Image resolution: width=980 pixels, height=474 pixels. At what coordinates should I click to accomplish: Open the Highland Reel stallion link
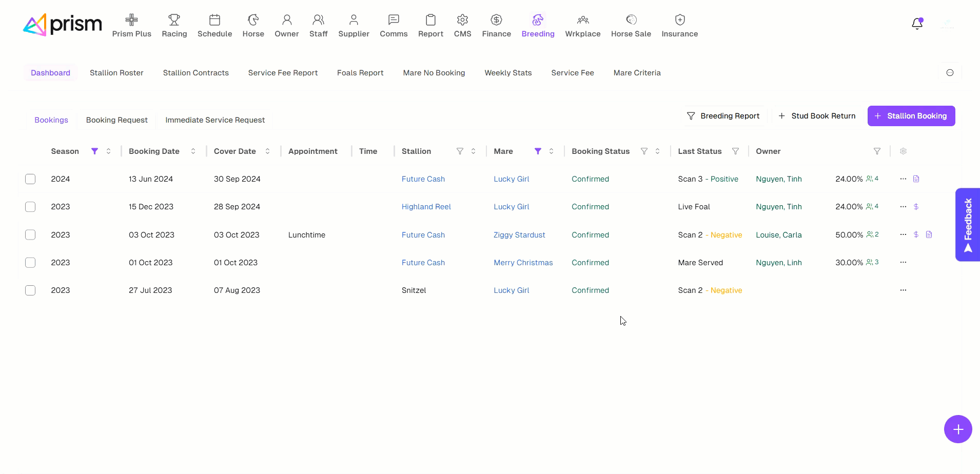426,207
